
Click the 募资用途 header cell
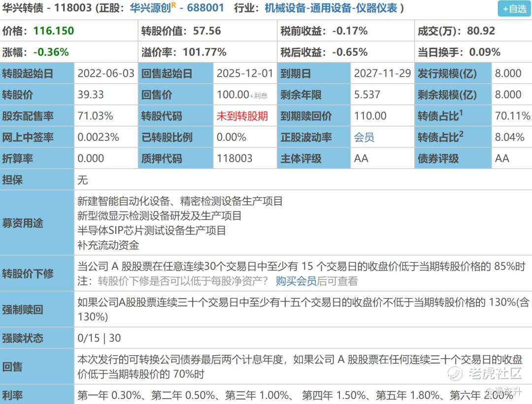37,223
